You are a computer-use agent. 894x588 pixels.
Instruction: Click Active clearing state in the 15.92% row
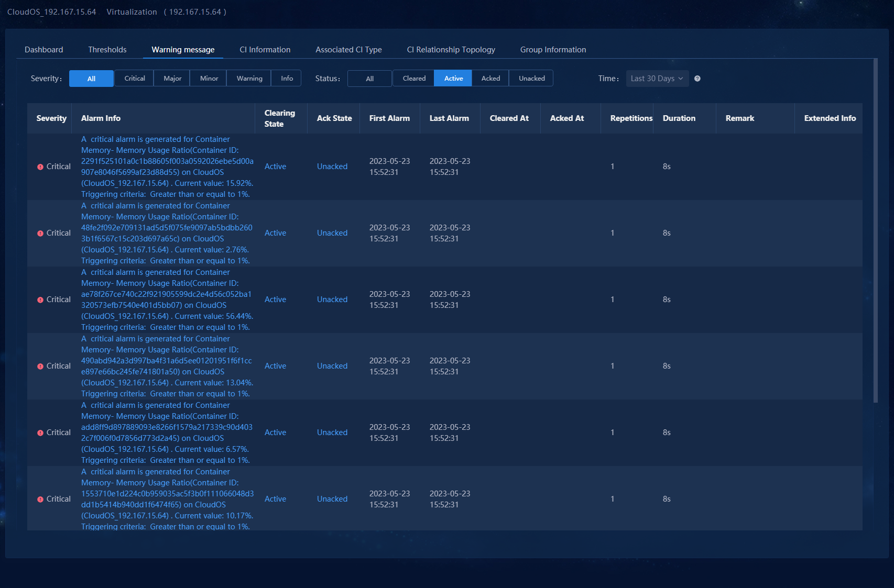[275, 167]
